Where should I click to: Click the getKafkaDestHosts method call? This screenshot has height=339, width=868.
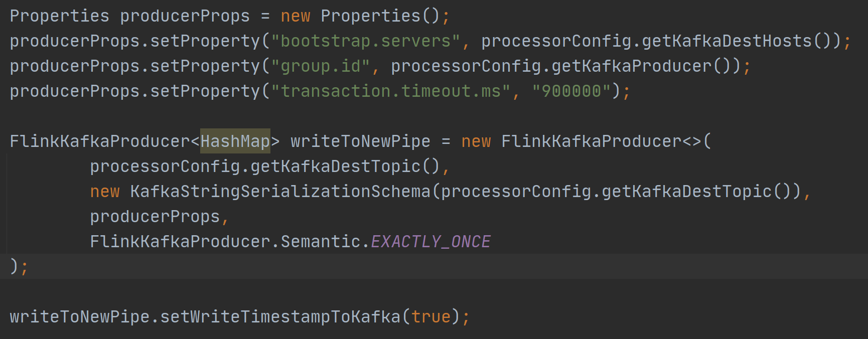point(727,41)
